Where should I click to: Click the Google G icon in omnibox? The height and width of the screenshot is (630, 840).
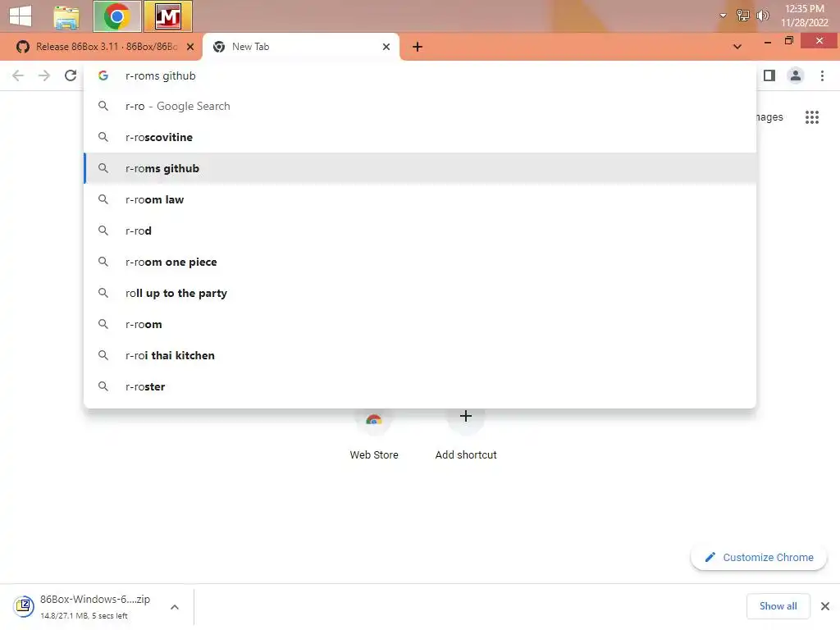(x=103, y=75)
